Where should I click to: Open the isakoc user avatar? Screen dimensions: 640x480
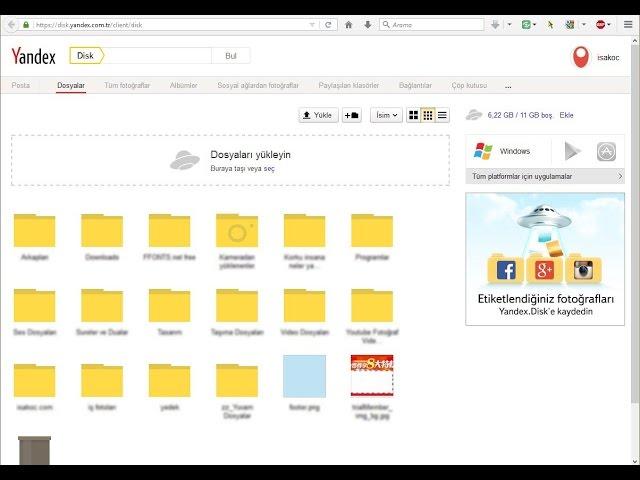581,57
